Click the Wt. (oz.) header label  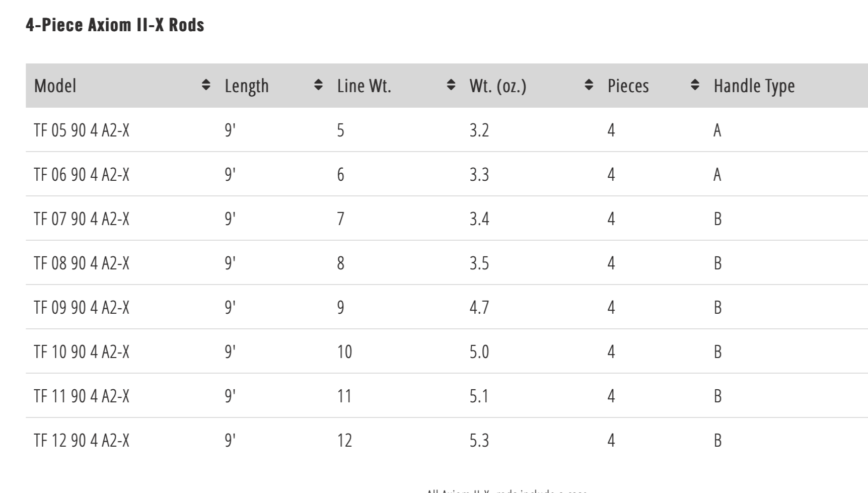(498, 86)
